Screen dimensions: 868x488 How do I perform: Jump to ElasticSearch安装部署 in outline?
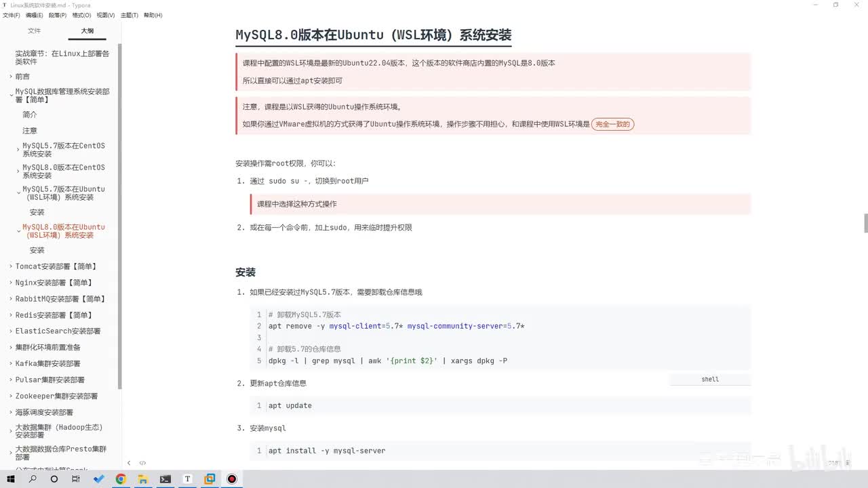(58, 331)
